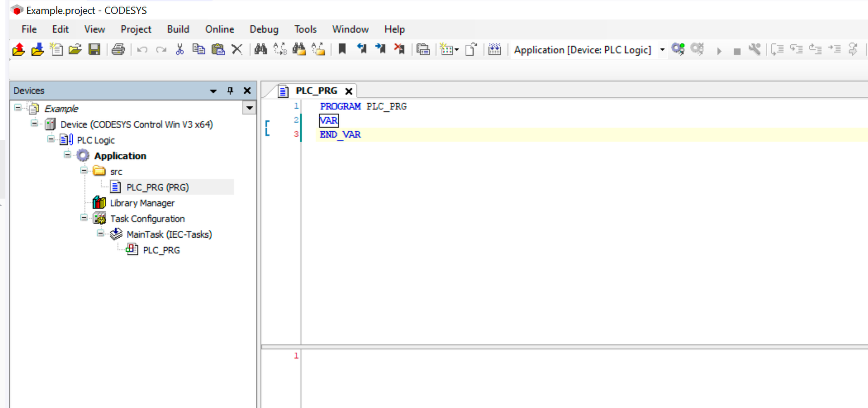Collapse the Example project root node
Viewport: 868px width, 408px height.
(x=18, y=107)
